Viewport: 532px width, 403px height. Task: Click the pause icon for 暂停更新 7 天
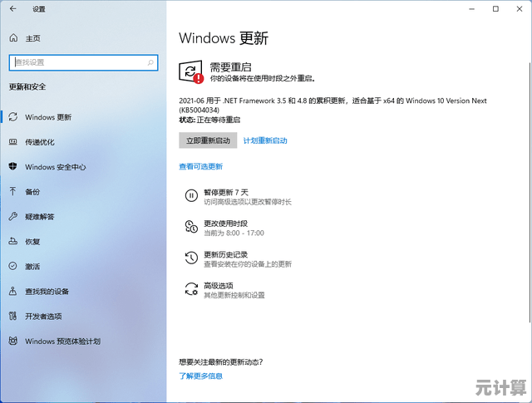191,196
